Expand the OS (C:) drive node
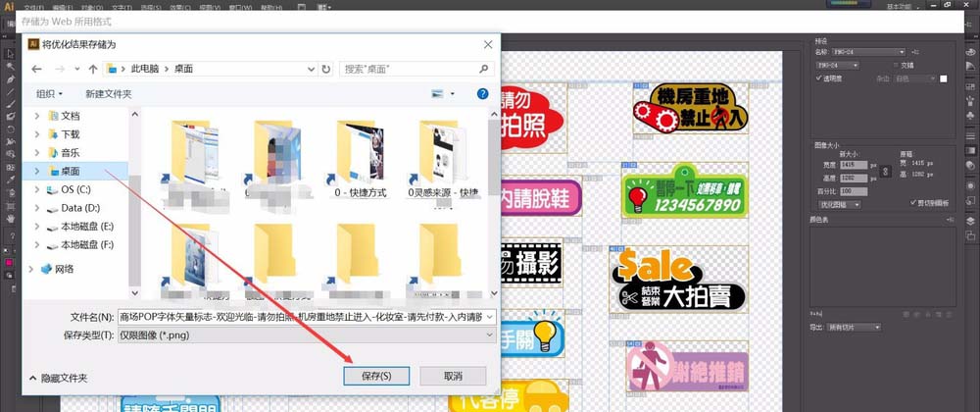Screen dimensions: 980x412 pyautogui.click(x=37, y=189)
